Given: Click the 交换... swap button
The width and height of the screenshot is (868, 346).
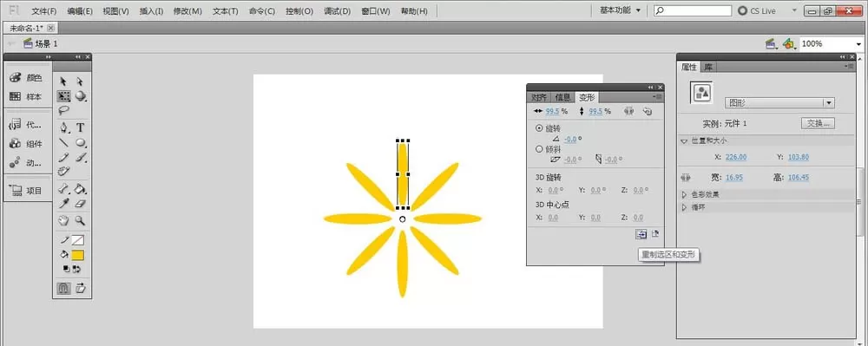Looking at the screenshot, I should 818,123.
